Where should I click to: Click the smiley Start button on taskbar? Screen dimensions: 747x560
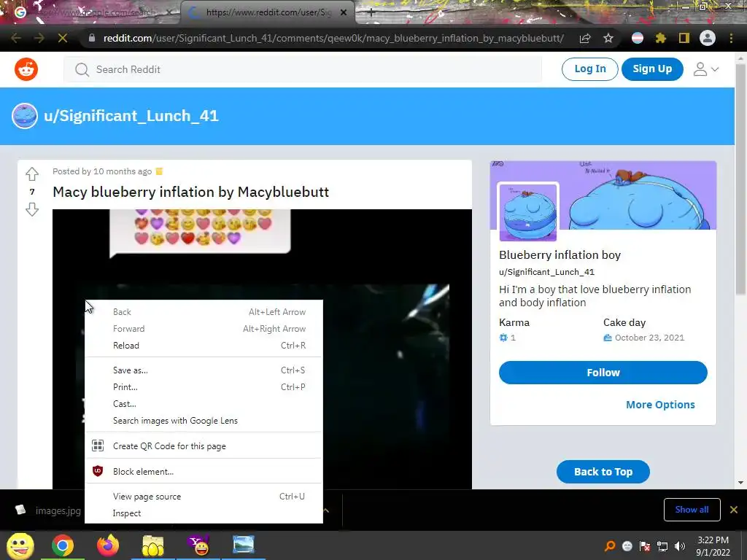20,545
